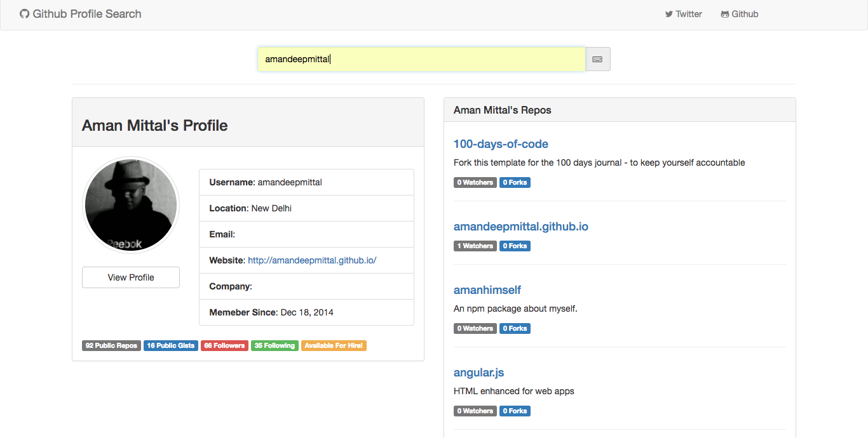Open the Github navbar link

tap(740, 14)
